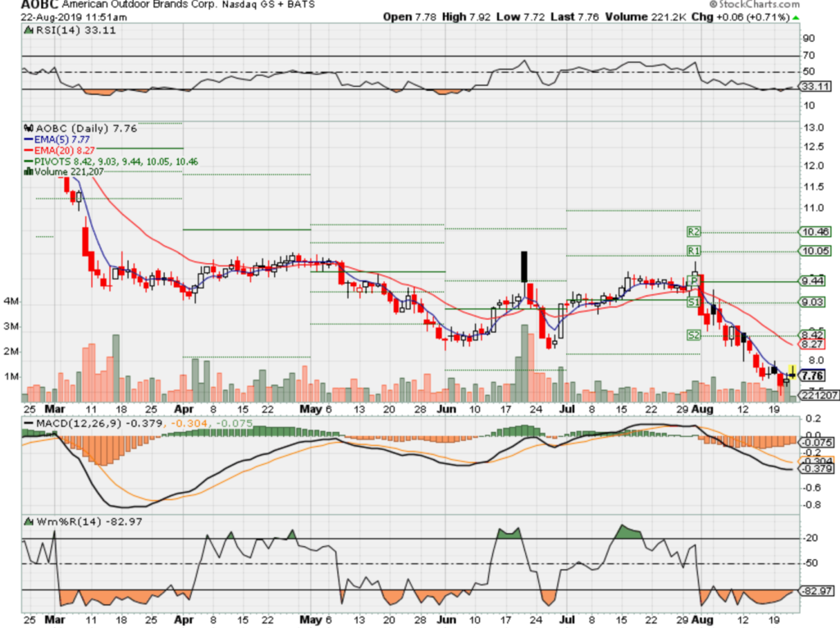This screenshot has height=628, width=840.
Task: Select the tall black candlestick in mid-June
Action: tap(523, 266)
